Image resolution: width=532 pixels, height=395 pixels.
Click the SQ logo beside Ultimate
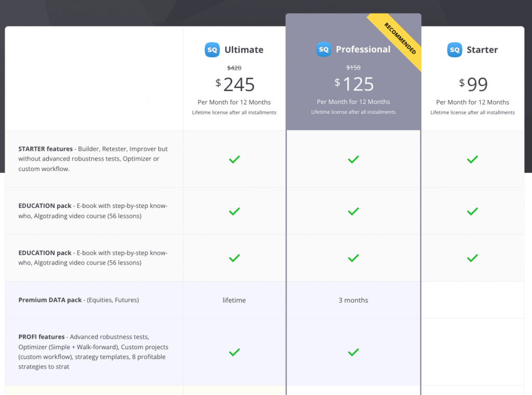pos(212,50)
